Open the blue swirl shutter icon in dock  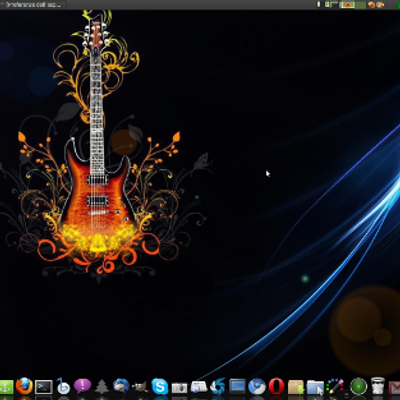pyautogui.click(x=218, y=386)
